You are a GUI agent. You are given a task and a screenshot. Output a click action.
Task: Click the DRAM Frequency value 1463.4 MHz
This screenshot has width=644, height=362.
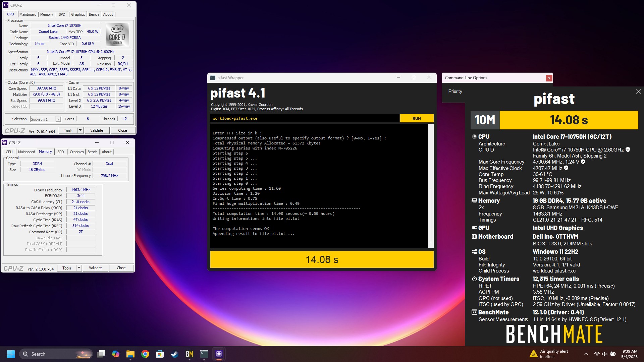pyautogui.click(x=81, y=190)
